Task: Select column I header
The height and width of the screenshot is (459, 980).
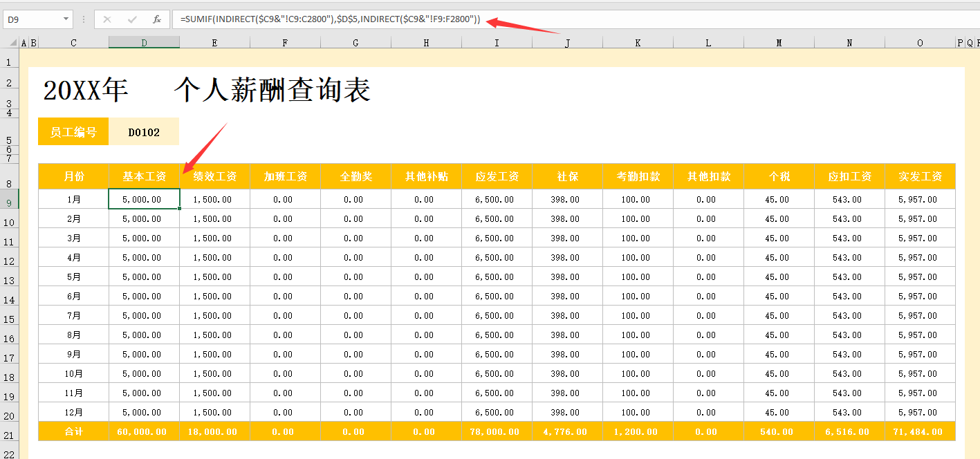Action: [497, 43]
